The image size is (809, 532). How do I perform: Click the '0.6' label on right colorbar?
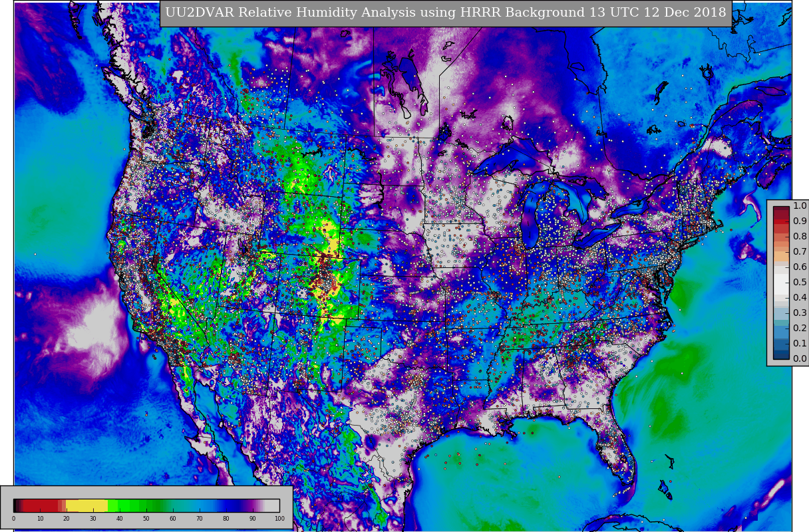[800, 267]
